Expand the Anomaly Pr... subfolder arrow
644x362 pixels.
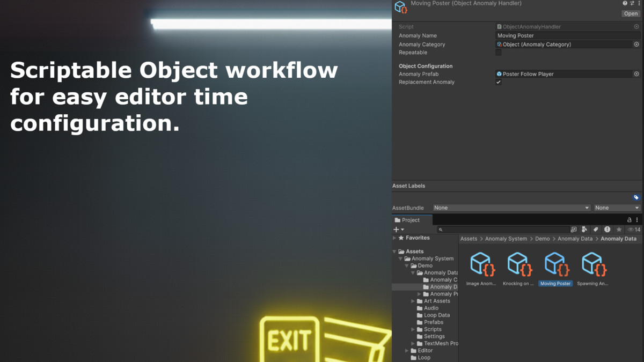[x=419, y=294]
